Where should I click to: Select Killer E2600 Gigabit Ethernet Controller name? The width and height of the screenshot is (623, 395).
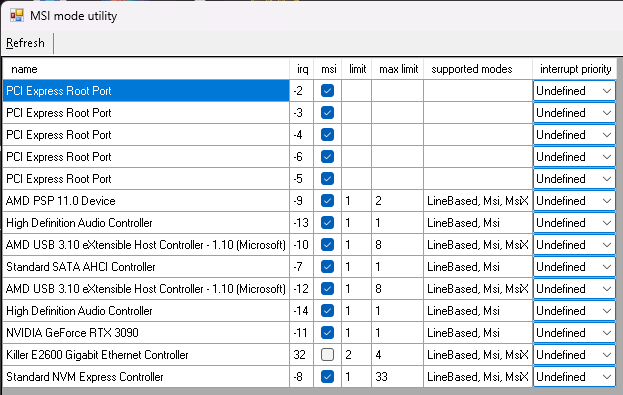click(x=146, y=355)
